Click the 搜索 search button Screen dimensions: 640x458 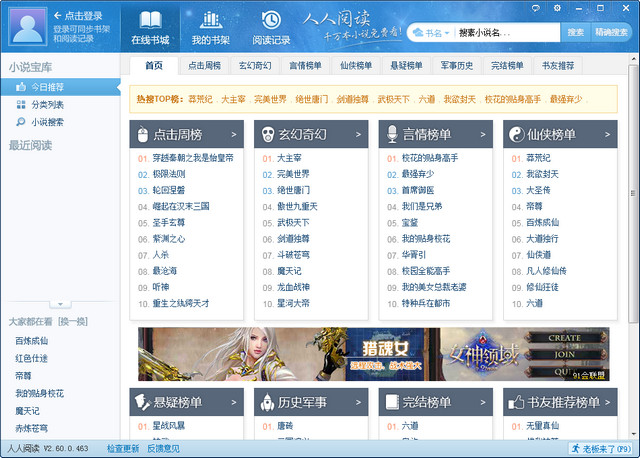point(576,32)
